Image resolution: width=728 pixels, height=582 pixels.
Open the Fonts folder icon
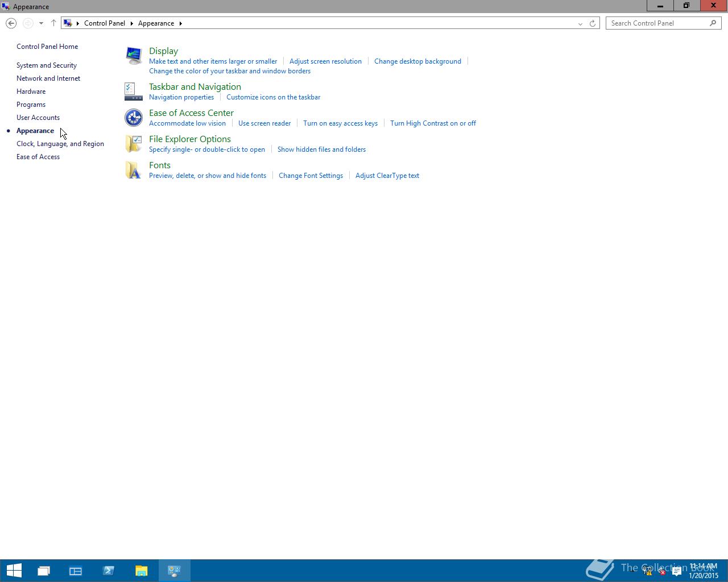pos(134,169)
